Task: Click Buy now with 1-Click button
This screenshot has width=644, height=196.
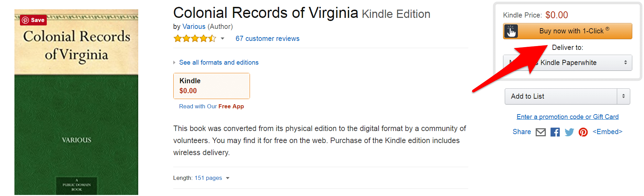Action: point(571,31)
